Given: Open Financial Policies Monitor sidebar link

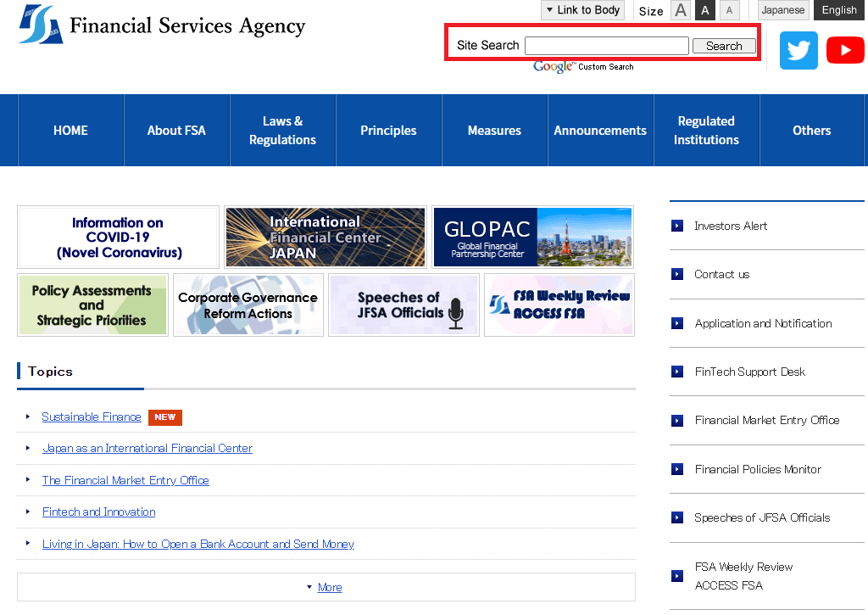Looking at the screenshot, I should (758, 469).
